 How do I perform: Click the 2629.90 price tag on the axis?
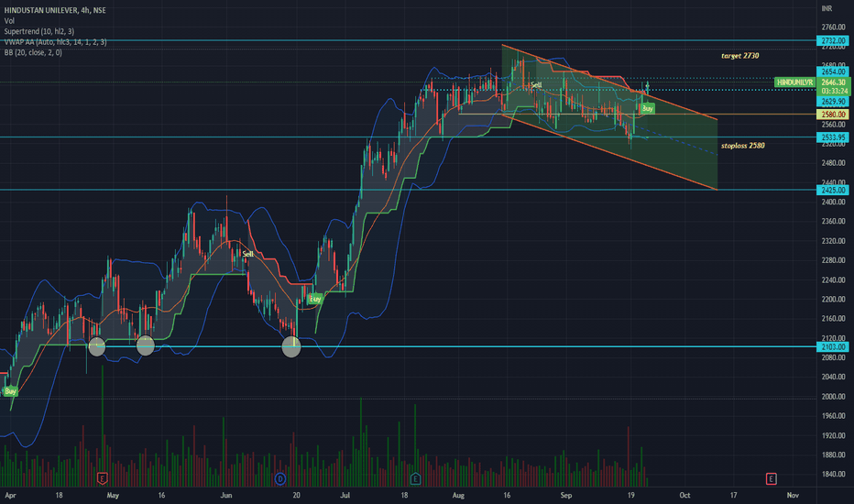tap(833, 102)
